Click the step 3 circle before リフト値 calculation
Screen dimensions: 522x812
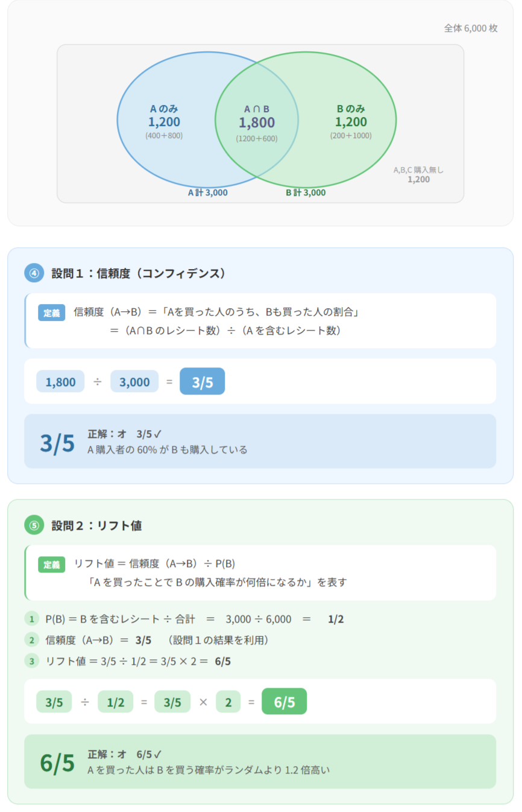point(31,661)
